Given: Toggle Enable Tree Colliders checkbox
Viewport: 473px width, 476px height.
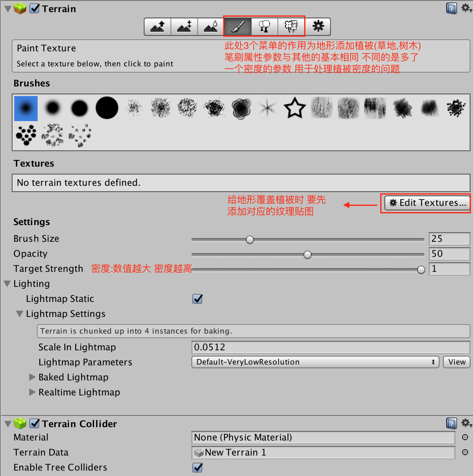Looking at the screenshot, I should click(198, 467).
